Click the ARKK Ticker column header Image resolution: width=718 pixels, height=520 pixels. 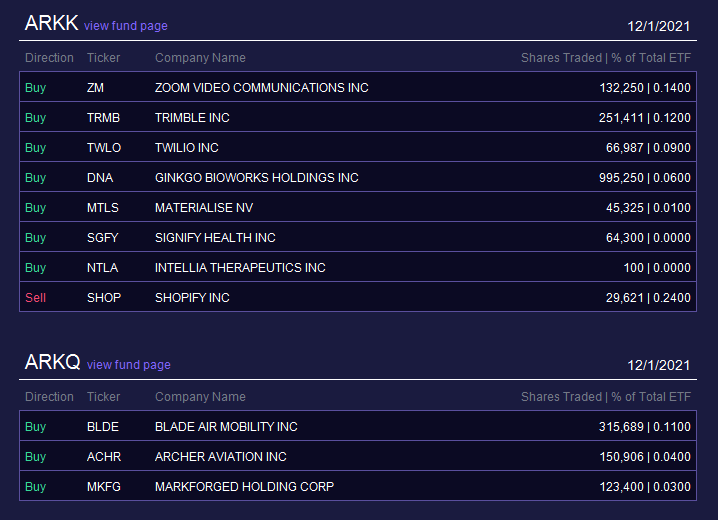coord(103,58)
